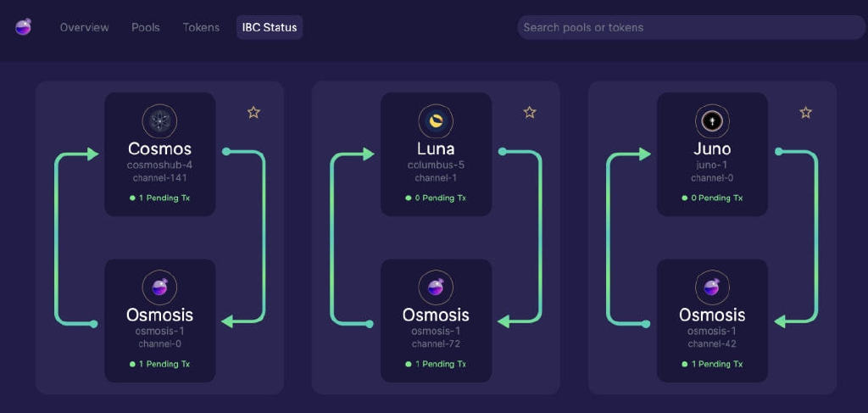Click the Osmosis channel-42 card title
Image resolution: width=868 pixels, height=413 pixels.
[712, 315]
